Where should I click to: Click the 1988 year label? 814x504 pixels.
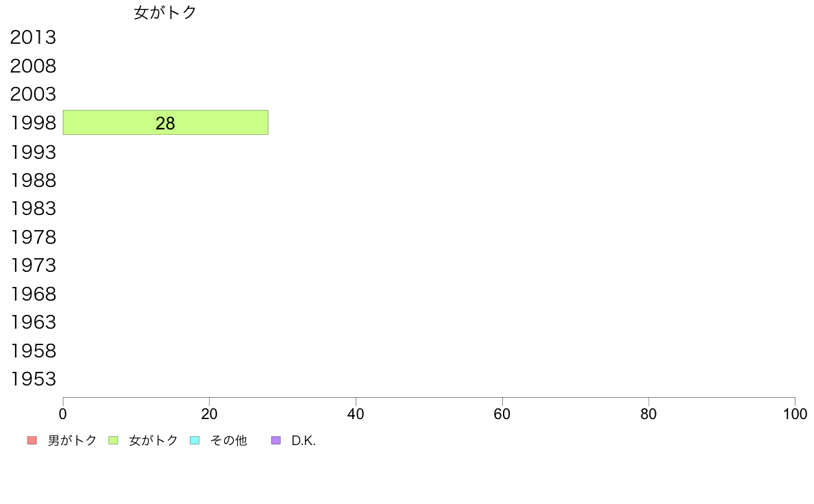coord(33,180)
